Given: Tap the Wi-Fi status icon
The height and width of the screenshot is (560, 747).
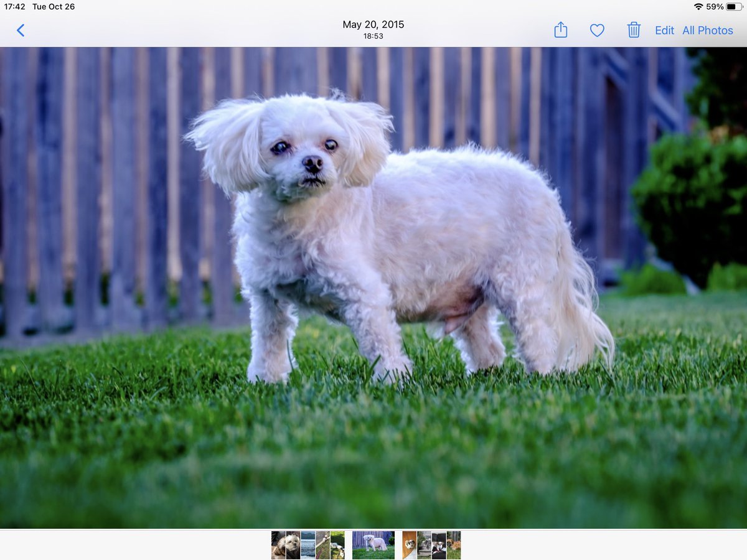Looking at the screenshot, I should [698, 7].
